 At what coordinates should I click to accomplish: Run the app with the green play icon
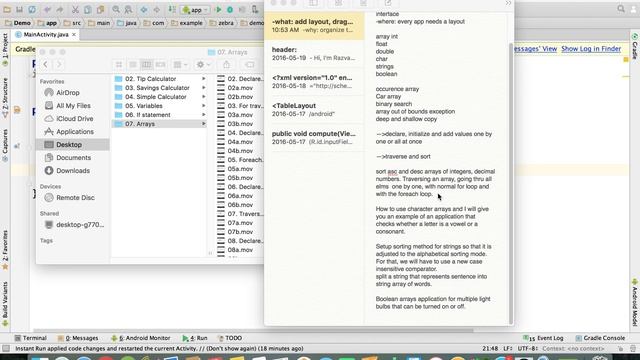pyautogui.click(x=218, y=9)
